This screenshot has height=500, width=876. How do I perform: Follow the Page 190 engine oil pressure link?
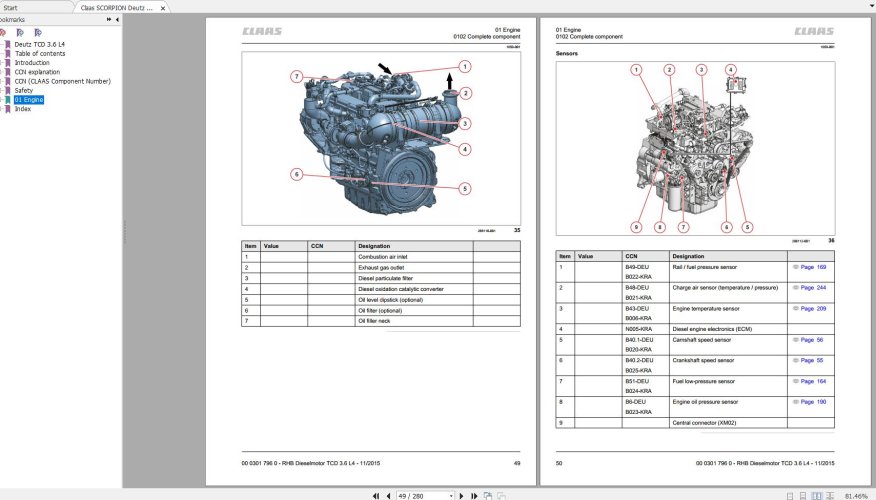[x=813, y=402]
